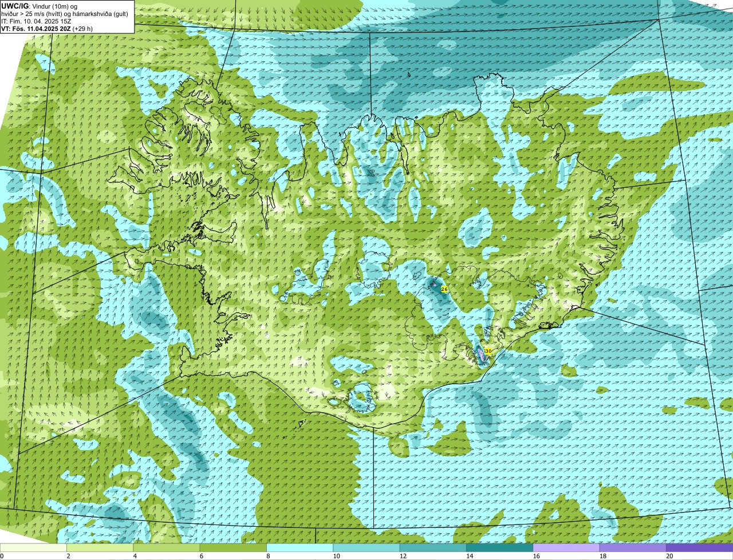Click the "VT: Fös. 11.04.2025 20Z (+29 h)" line
This screenshot has width=733, height=560.
click(x=47, y=29)
